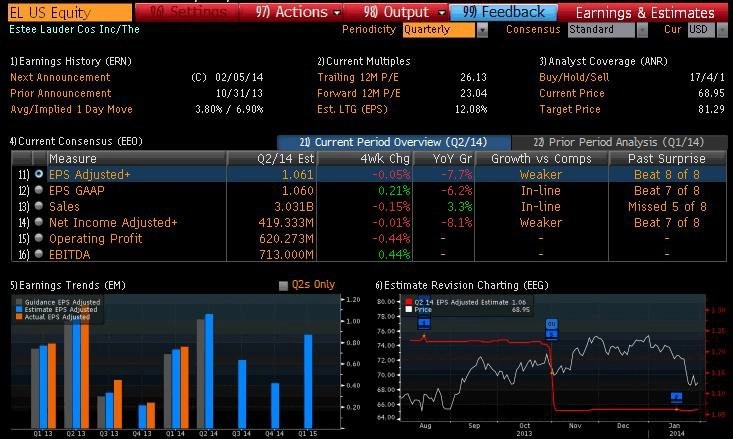Click the EL US Equity ticker field
This screenshot has width=733, height=439.
[70, 13]
